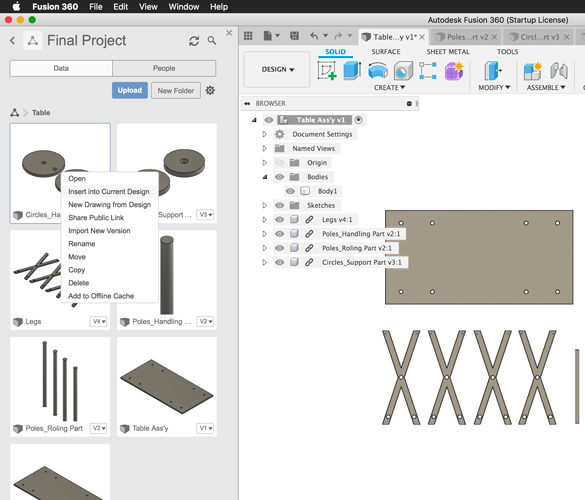Click the Upload button

tap(130, 90)
